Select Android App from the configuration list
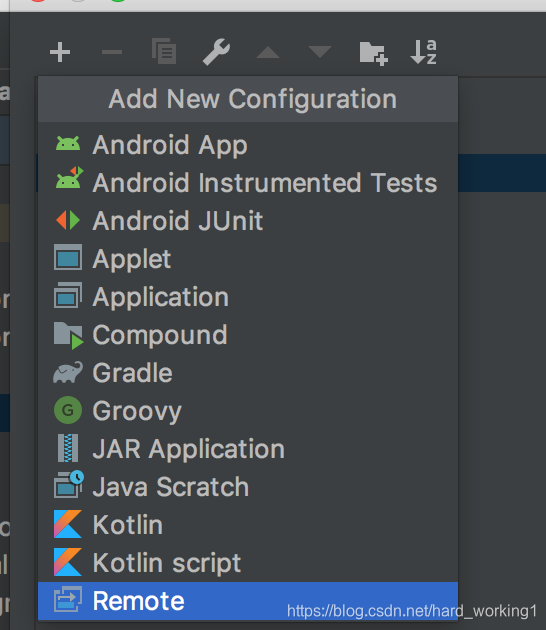 pos(248,145)
